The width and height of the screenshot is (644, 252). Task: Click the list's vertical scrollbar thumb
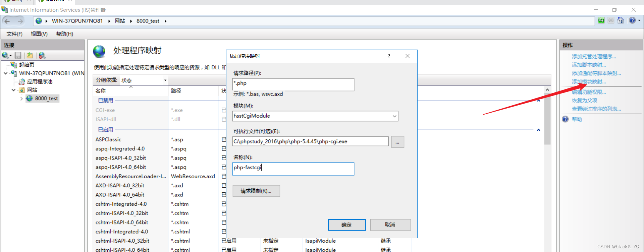point(547,119)
